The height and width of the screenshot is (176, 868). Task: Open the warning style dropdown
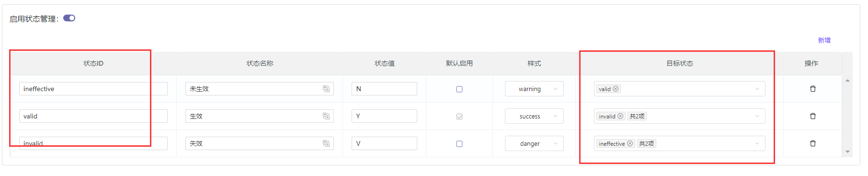point(534,89)
